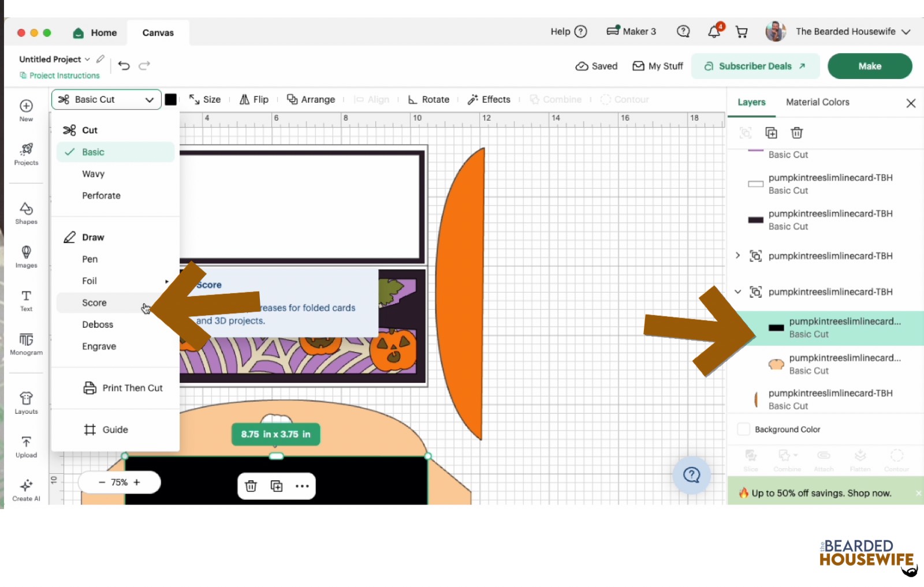The height and width of the screenshot is (587, 924).
Task: Select the Text tool
Action: click(26, 301)
